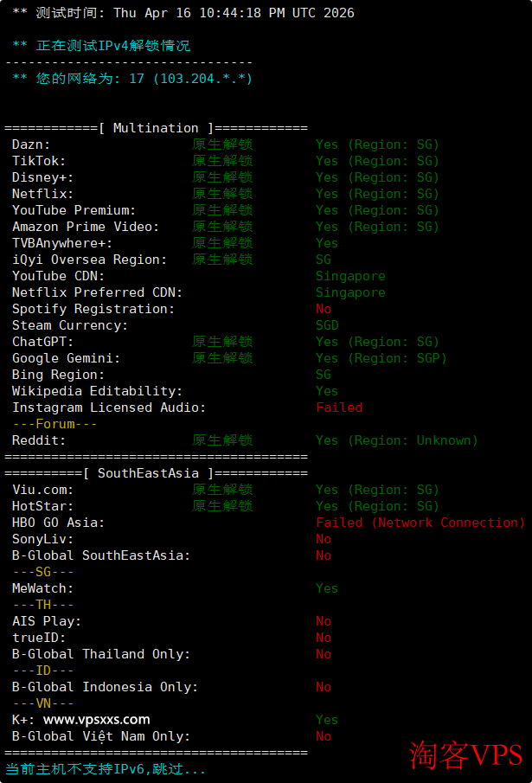Image resolution: width=532 pixels, height=783 pixels.
Task: Click the red 淘客VPS watermark logo
Action: point(466,754)
